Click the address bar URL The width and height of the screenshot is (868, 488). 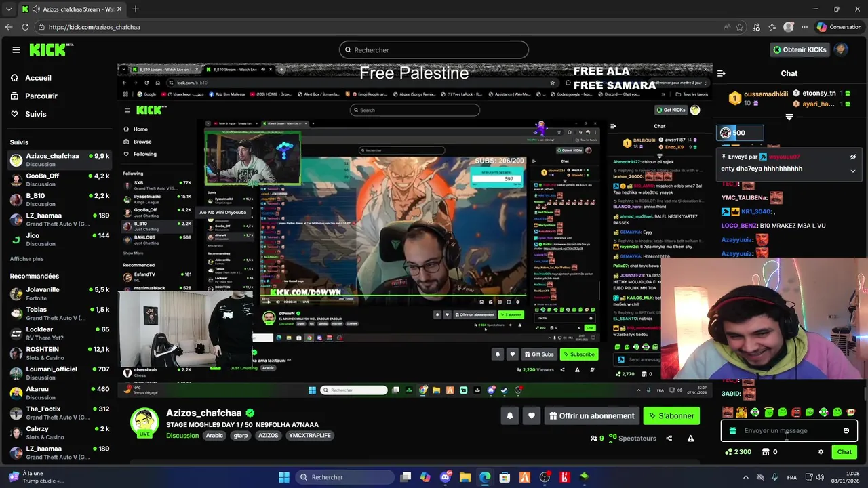point(95,27)
